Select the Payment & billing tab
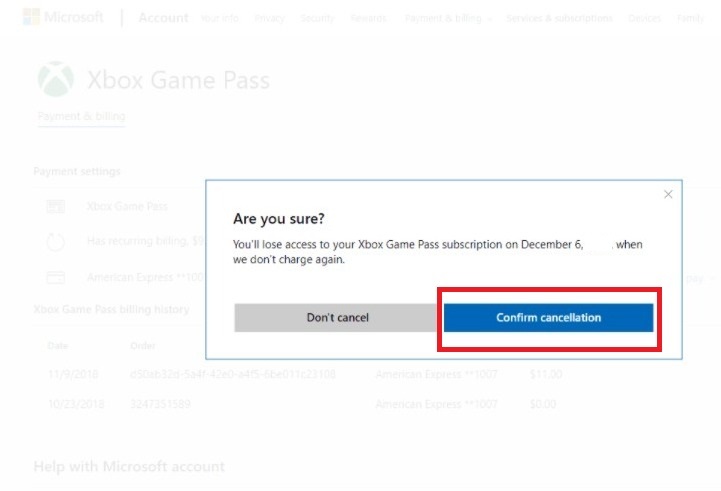 tap(81, 117)
